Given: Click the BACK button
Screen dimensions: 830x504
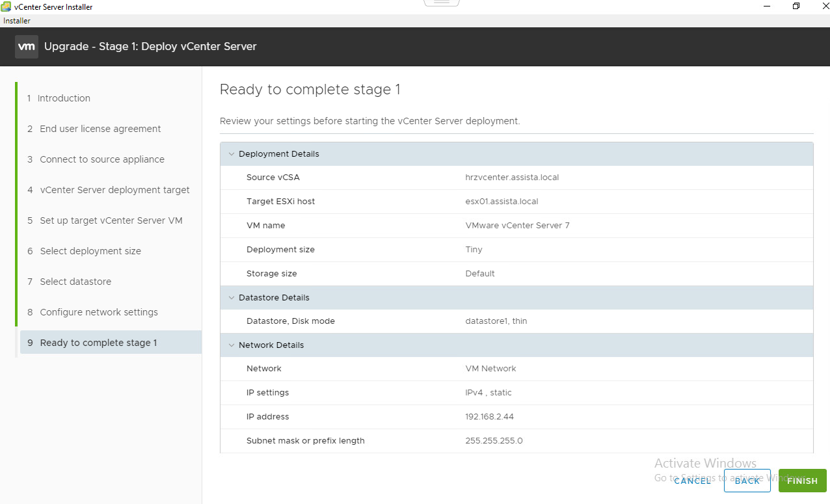Looking at the screenshot, I should point(747,481).
